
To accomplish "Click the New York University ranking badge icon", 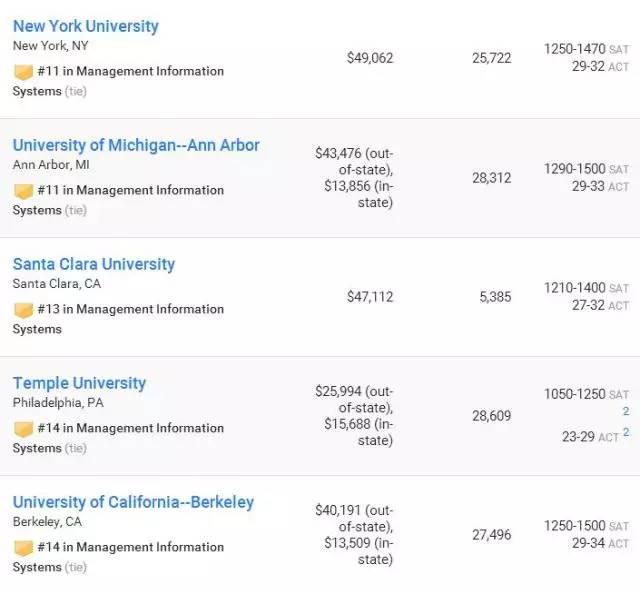I will click(x=23, y=72).
